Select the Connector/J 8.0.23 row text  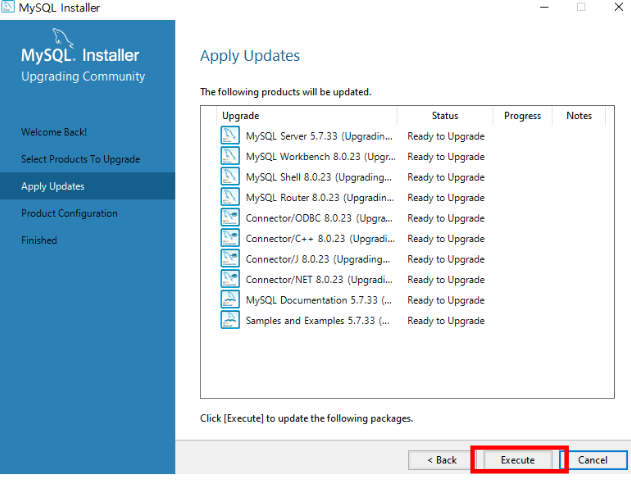(318, 260)
